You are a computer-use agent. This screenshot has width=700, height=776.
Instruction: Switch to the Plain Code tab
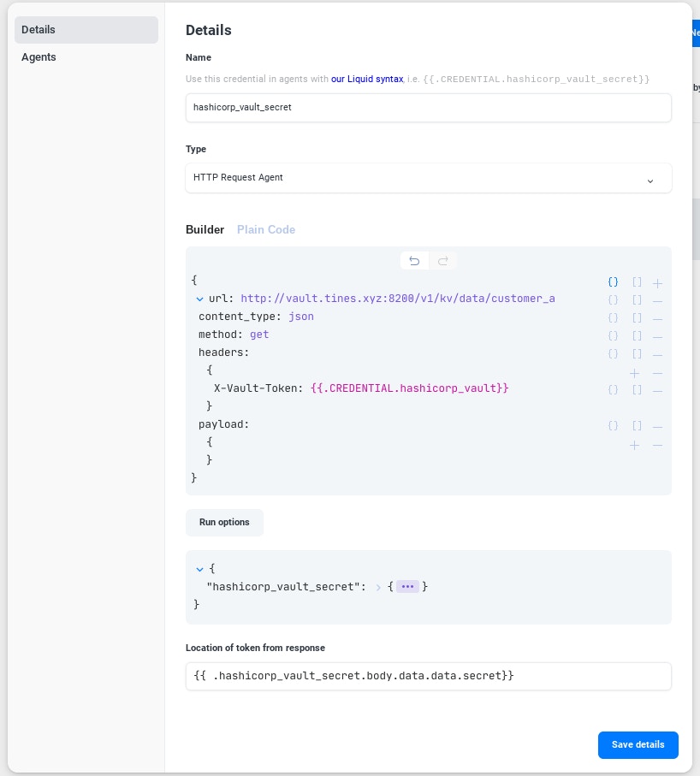(x=266, y=229)
